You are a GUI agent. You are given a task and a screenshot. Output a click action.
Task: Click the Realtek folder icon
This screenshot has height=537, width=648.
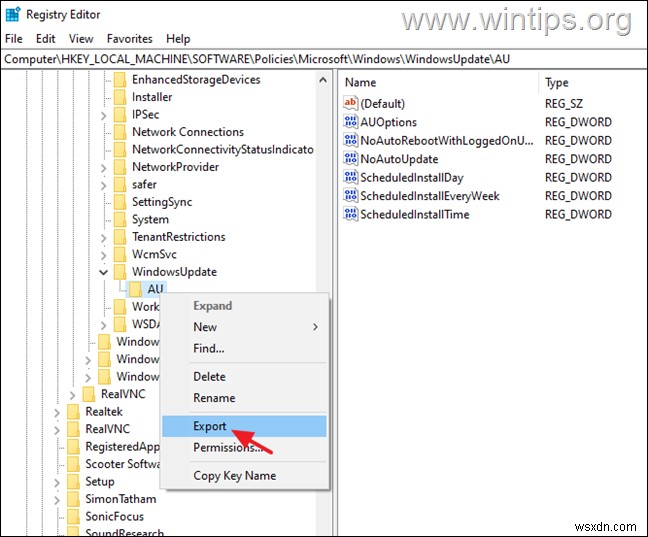[x=73, y=411]
